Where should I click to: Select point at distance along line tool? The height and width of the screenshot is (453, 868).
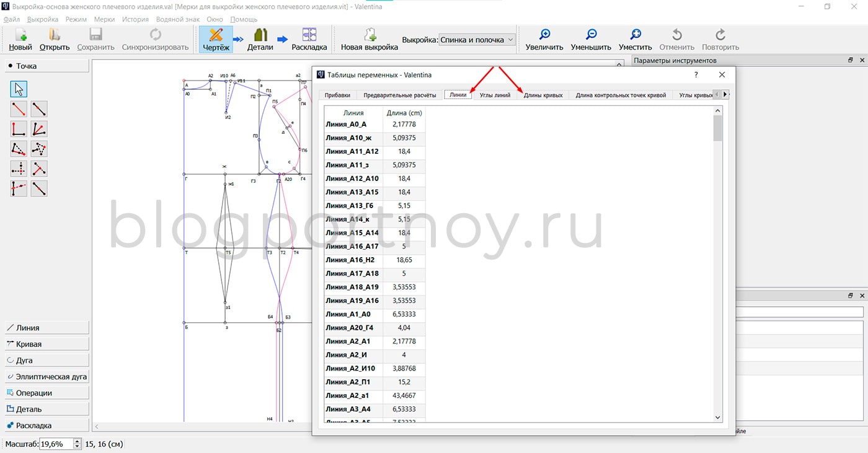pos(19,109)
